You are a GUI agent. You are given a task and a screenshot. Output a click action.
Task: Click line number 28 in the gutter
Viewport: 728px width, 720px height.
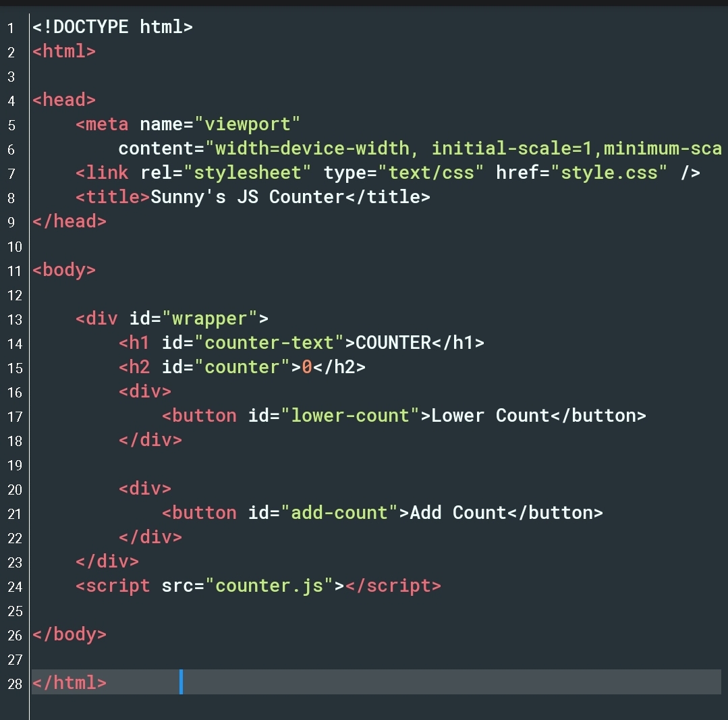[x=15, y=684]
